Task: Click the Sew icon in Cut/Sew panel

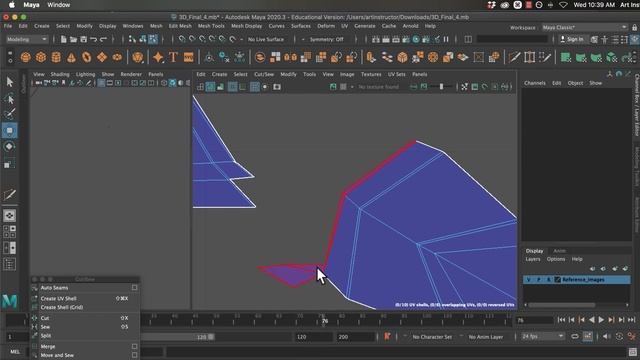Action: click(34, 327)
